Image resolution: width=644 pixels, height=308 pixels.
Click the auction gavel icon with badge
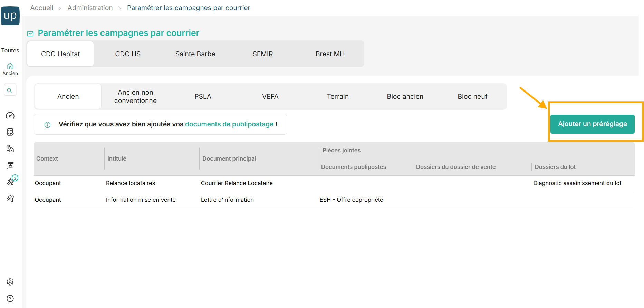11,182
